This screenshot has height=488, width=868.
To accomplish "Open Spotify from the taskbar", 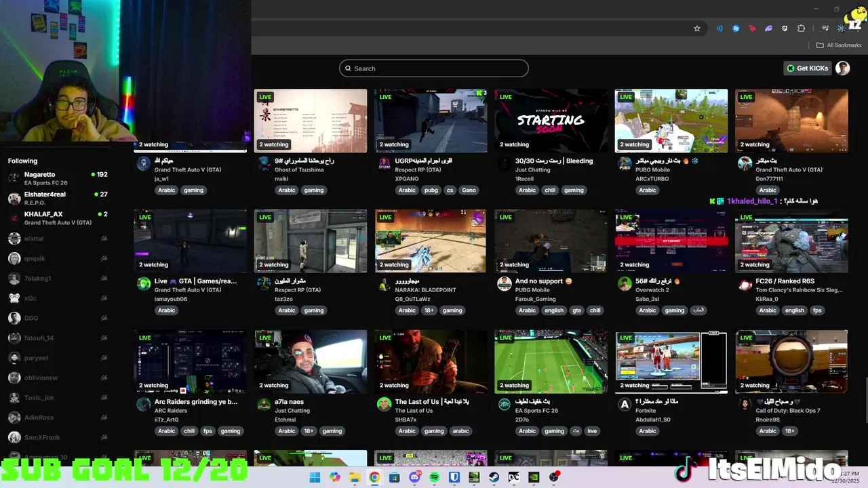I will (435, 477).
